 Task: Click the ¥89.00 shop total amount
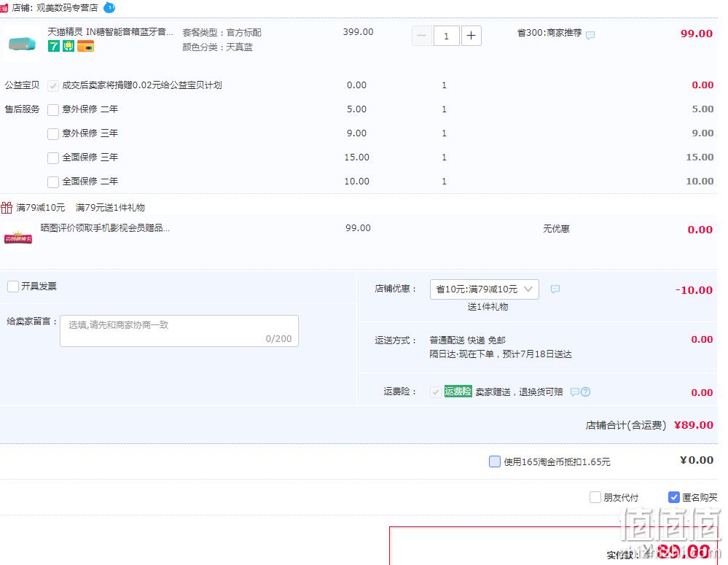[x=694, y=425]
